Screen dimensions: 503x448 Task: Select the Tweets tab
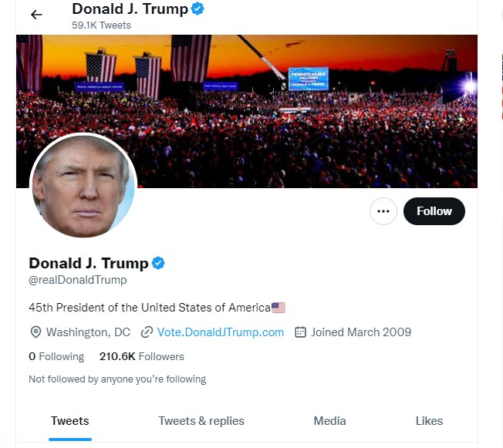click(x=70, y=421)
